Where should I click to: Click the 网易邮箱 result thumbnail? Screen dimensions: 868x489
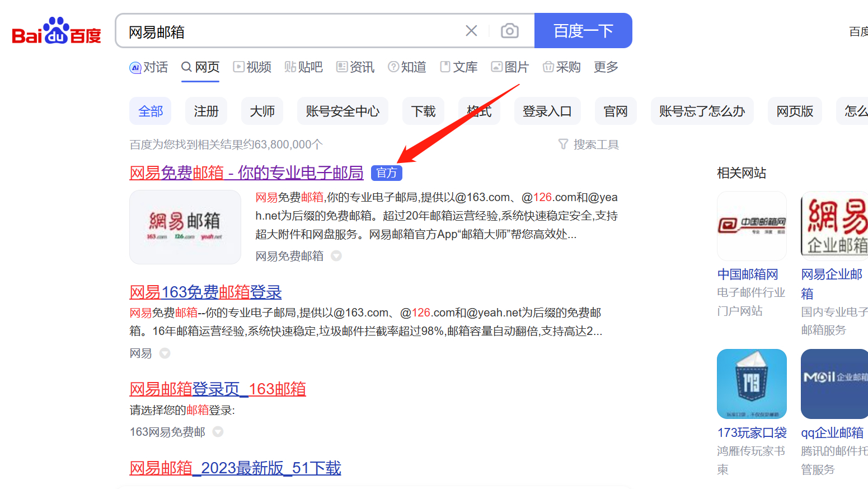pyautogui.click(x=185, y=227)
